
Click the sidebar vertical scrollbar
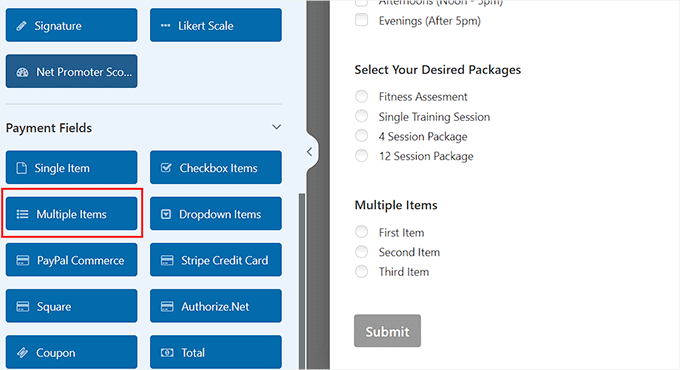click(x=302, y=281)
